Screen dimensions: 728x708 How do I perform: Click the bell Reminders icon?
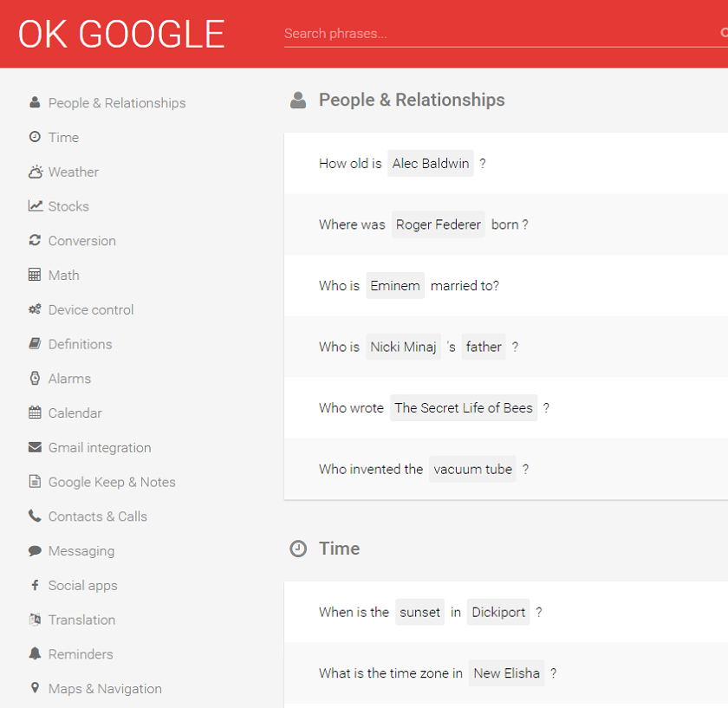[35, 653]
